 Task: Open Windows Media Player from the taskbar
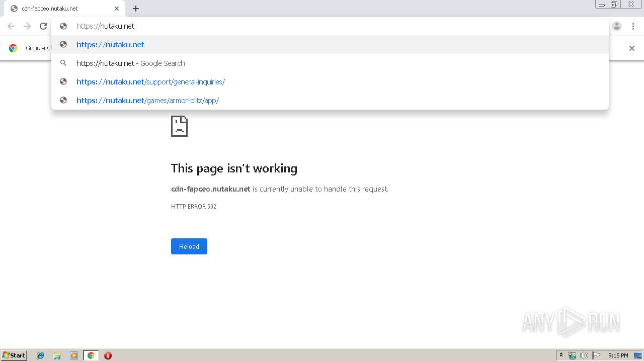(74, 355)
